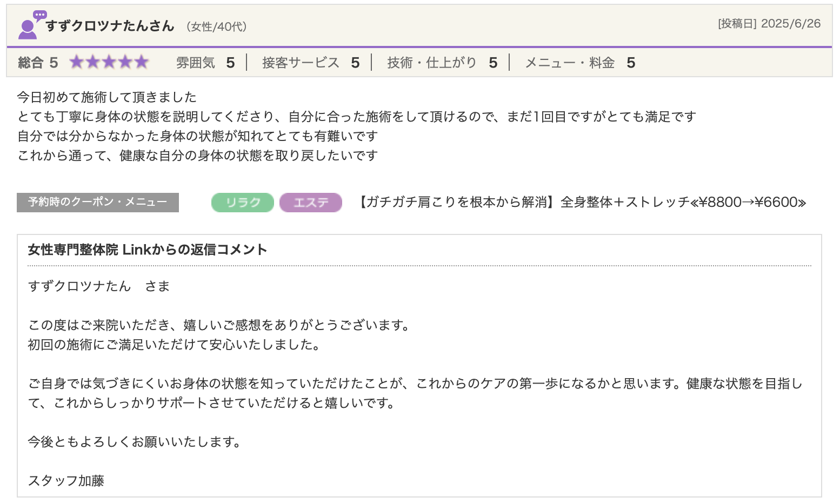Select the メニュー・料金 5 rating item

[580, 63]
